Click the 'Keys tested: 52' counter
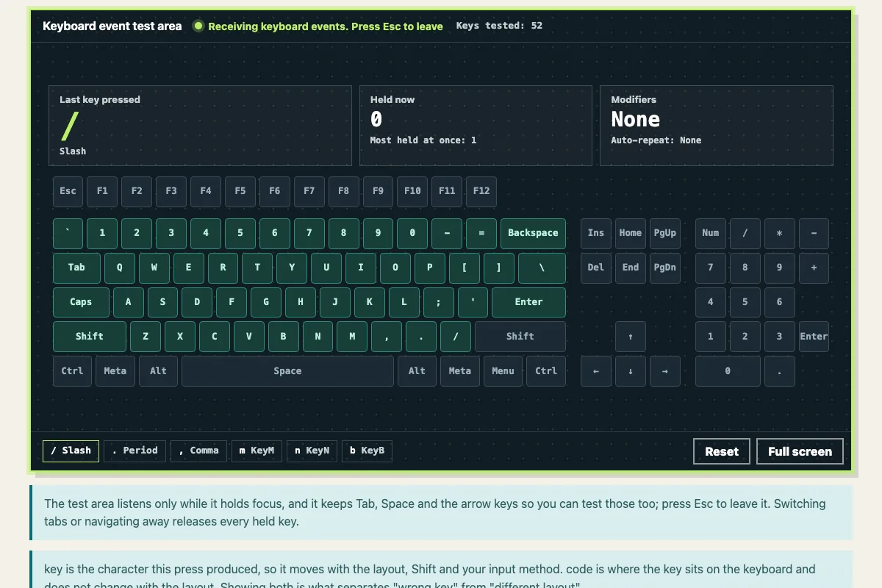 (500, 26)
